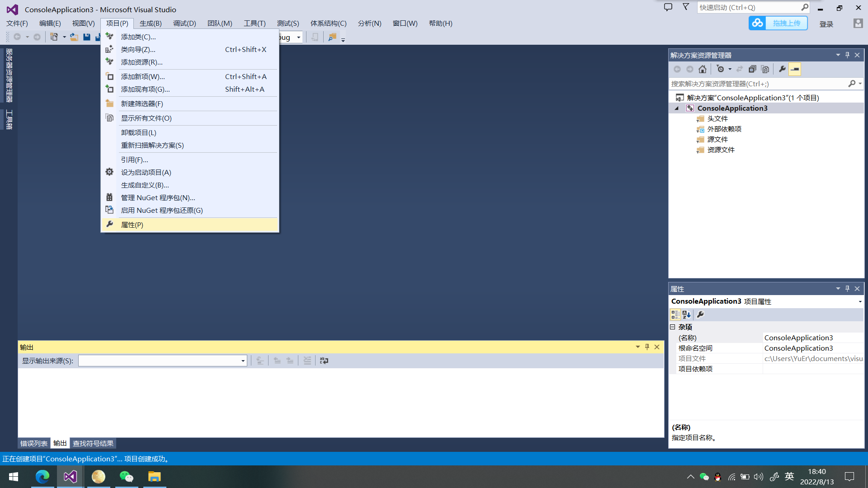
Task: Click the user account avatar icon
Action: coord(858,23)
